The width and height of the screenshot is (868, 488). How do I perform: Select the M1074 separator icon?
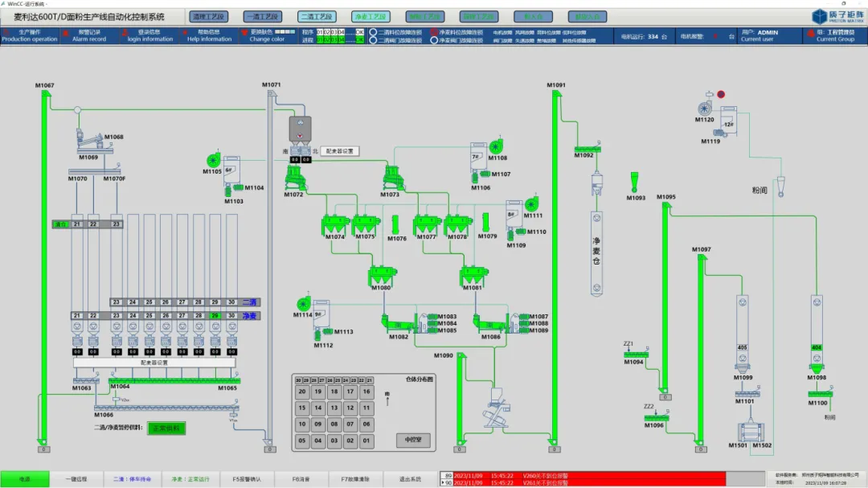pos(334,224)
